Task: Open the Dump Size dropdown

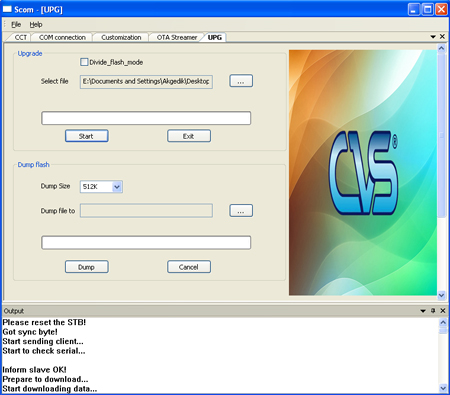Action: point(117,187)
